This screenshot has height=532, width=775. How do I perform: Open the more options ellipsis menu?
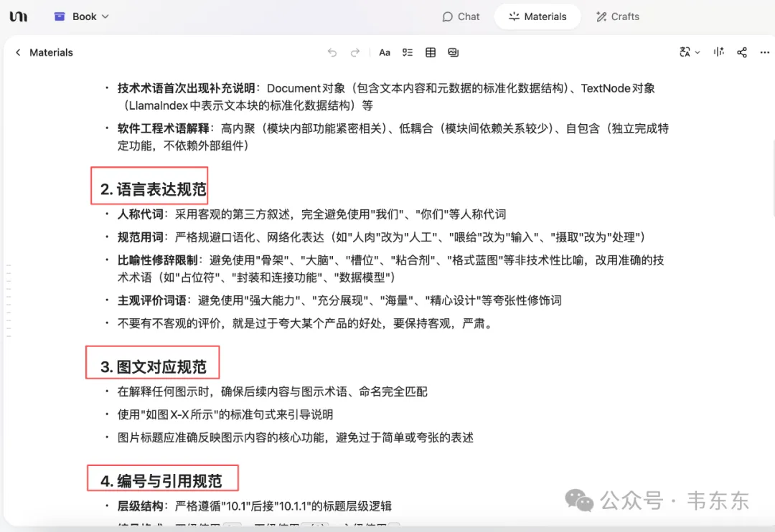point(765,52)
